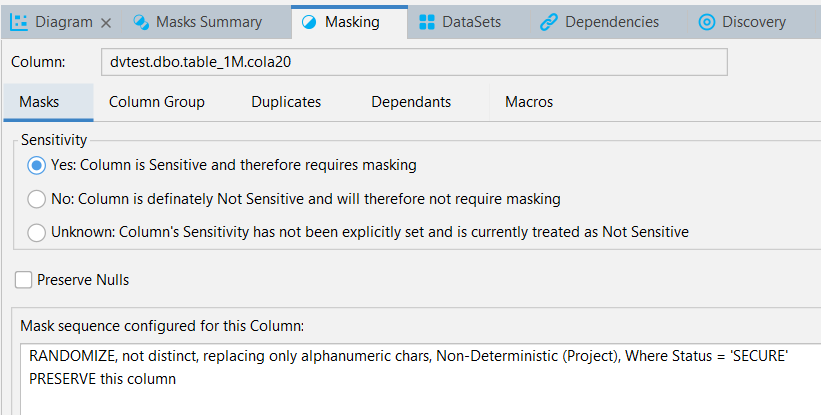The image size is (821, 415).
Task: Select the RANDOMIZE mask entry
Action: [x=408, y=356]
